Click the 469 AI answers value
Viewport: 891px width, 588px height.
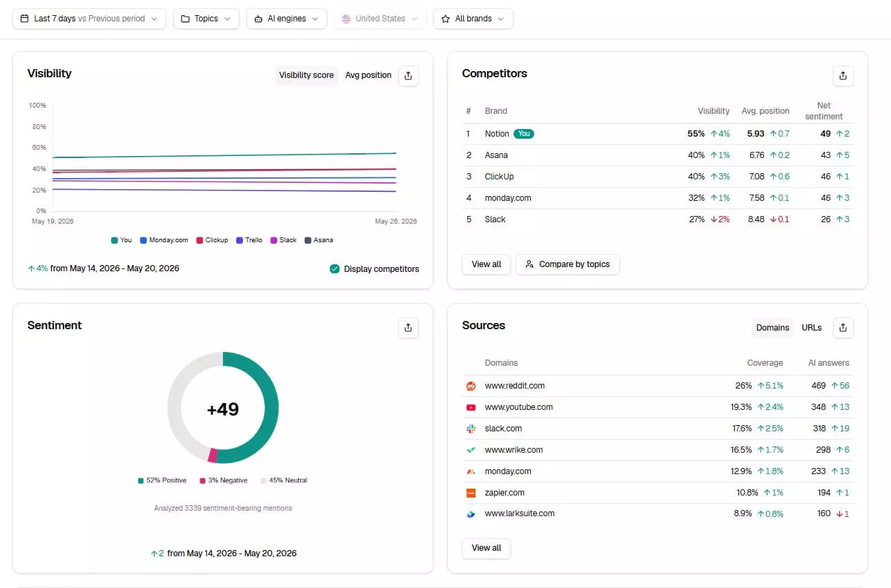coord(819,386)
